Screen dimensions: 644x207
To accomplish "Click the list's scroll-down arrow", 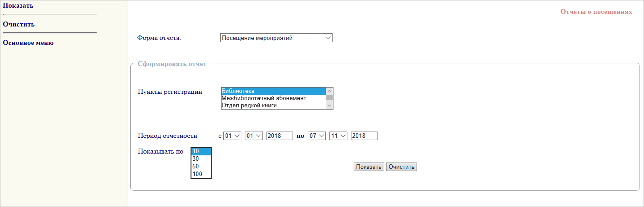I will click(329, 106).
